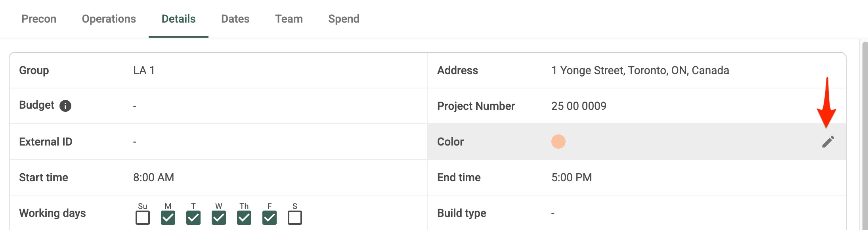Switch to the Spend tab
Viewport: 868px width, 230px height.
point(344,19)
